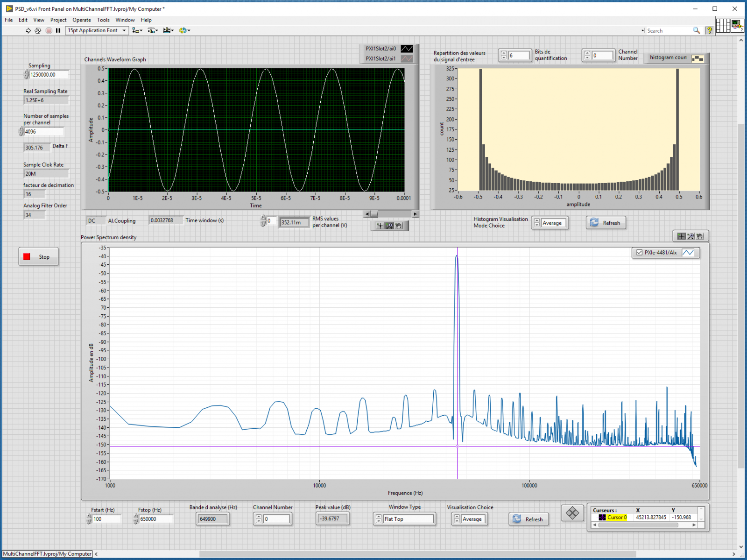This screenshot has width=747, height=560.
Task: Click the Run arrow in toolbar
Action: [28, 30]
